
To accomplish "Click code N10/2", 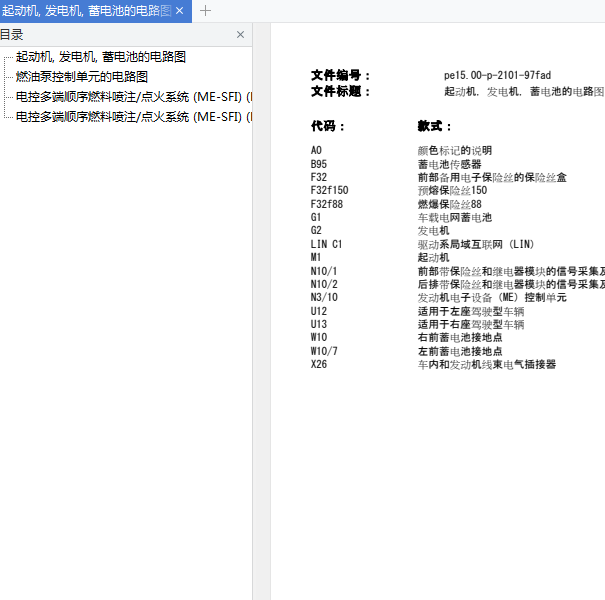I will (324, 284).
